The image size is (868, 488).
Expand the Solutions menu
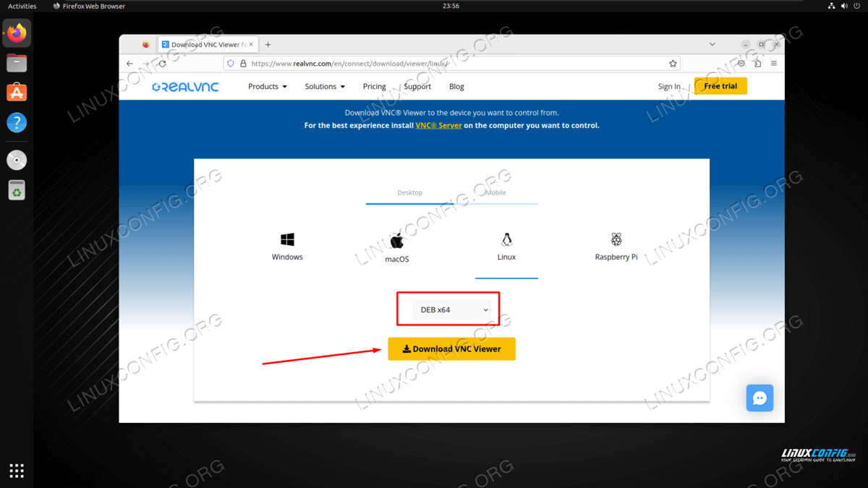(x=325, y=87)
